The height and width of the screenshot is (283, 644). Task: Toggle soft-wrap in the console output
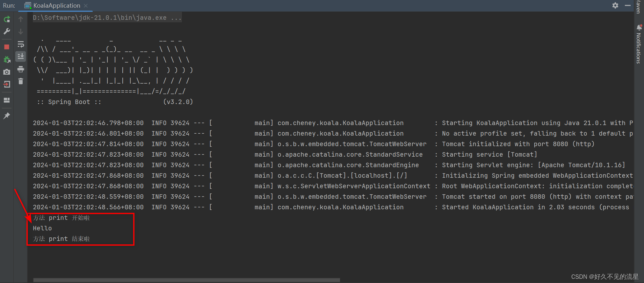pos(21,44)
